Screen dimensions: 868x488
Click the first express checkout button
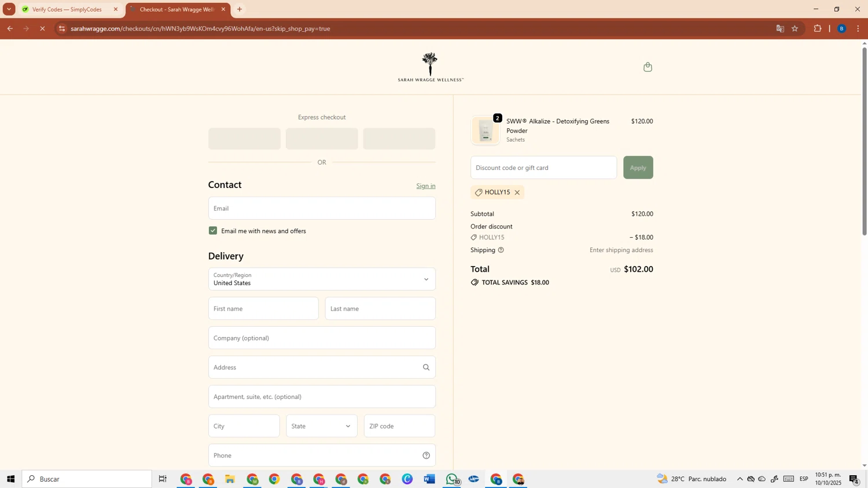pyautogui.click(x=244, y=139)
